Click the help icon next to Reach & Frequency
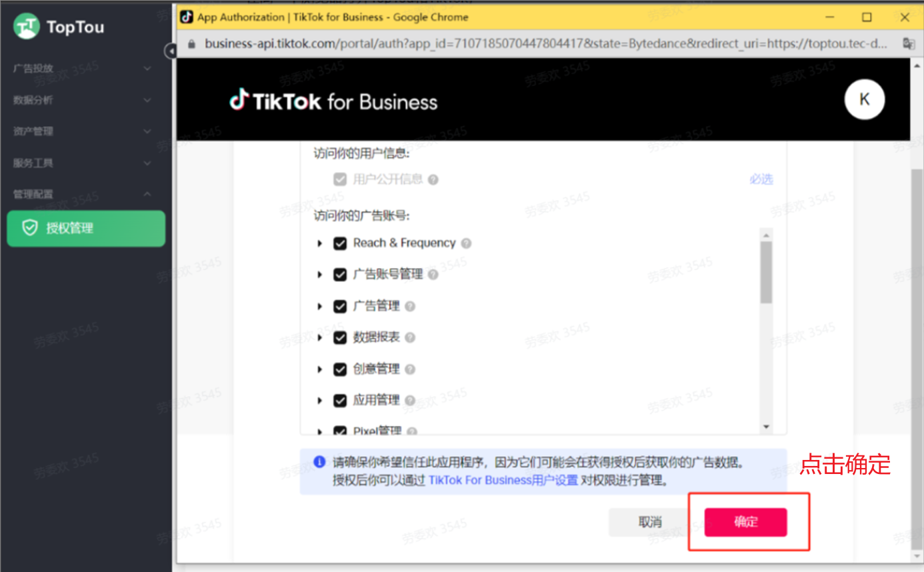The image size is (924, 572). pos(466,243)
